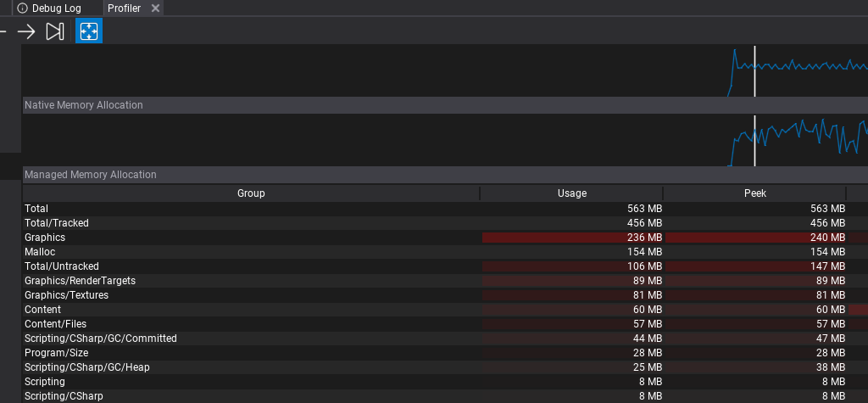
Task: Click the 44 MB GC/Committed usage cell
Action: 572,339
